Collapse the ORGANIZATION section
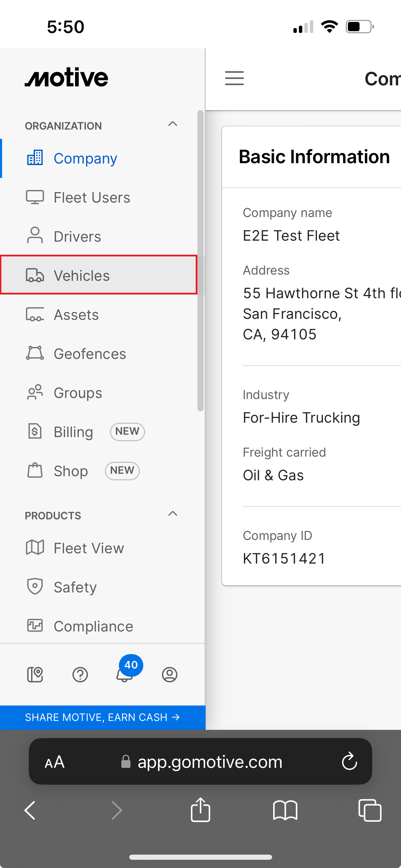Screen dimensions: 401x868 (173, 124)
